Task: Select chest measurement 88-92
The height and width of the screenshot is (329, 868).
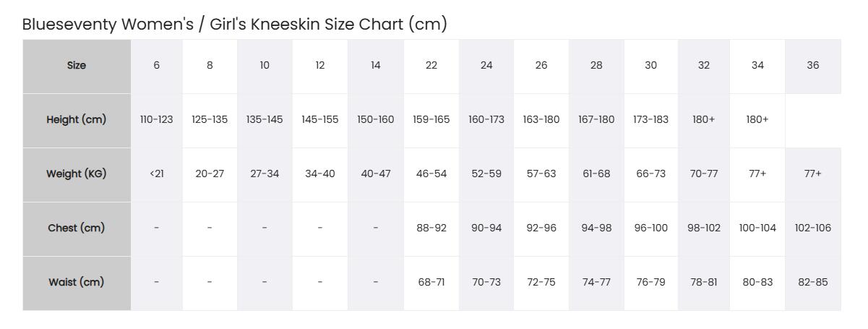Action: pos(431,228)
